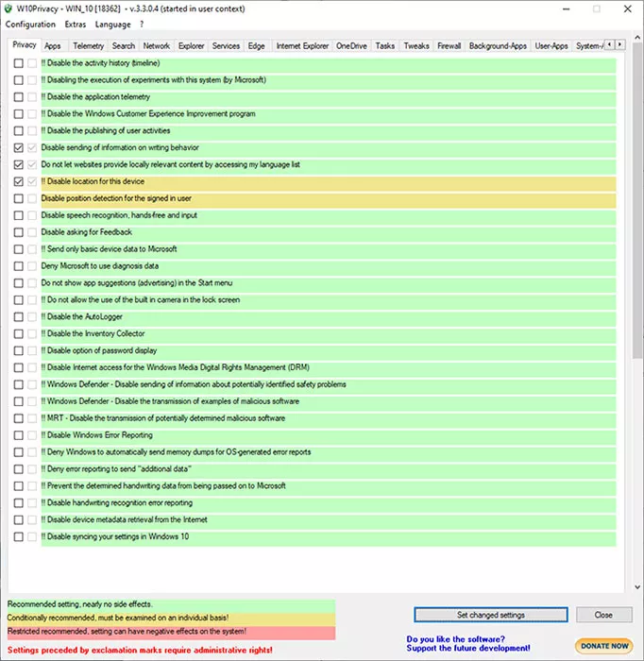Viewport: 644px width, 661px height.
Task: Click 'Deny error reporting to send additional data' text
Action: (x=116, y=468)
